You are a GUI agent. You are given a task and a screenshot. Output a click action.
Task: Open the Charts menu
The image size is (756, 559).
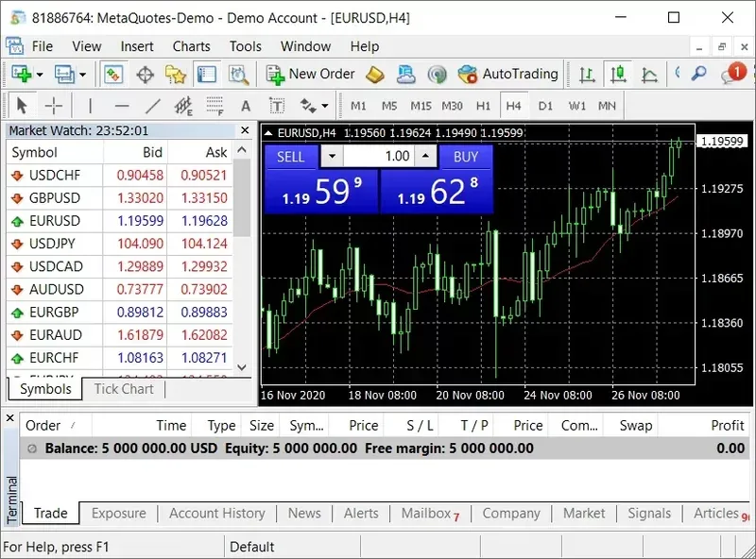(x=192, y=46)
